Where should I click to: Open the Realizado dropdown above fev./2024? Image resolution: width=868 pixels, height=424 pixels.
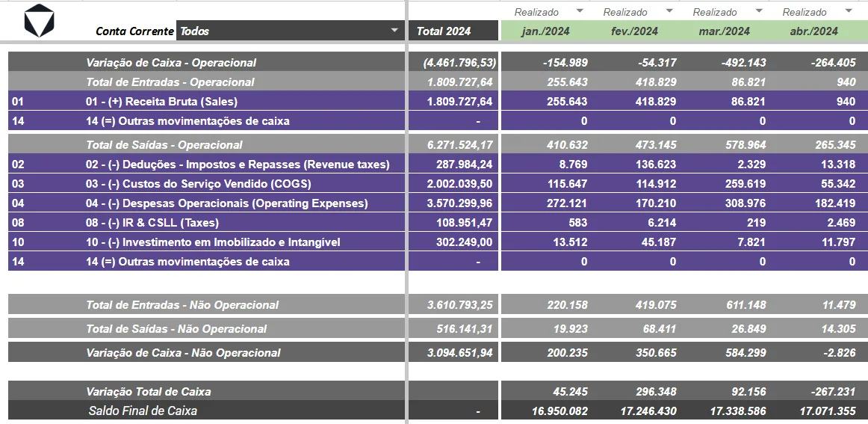tap(669, 11)
